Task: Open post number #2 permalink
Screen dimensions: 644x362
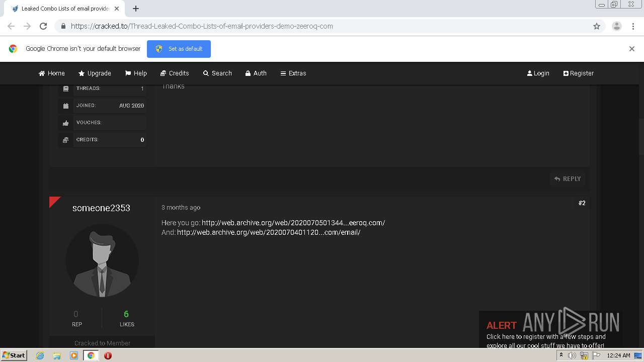Action: (582, 203)
